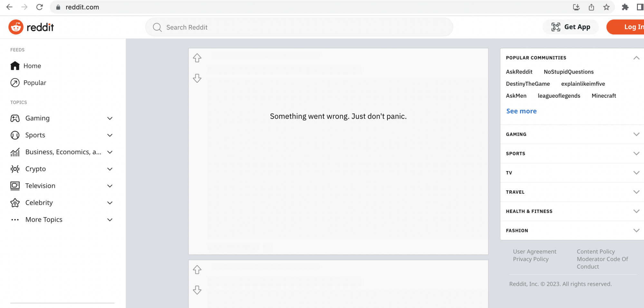Click the Reddit snoo logo icon
This screenshot has width=644, height=308.
pyautogui.click(x=16, y=27)
